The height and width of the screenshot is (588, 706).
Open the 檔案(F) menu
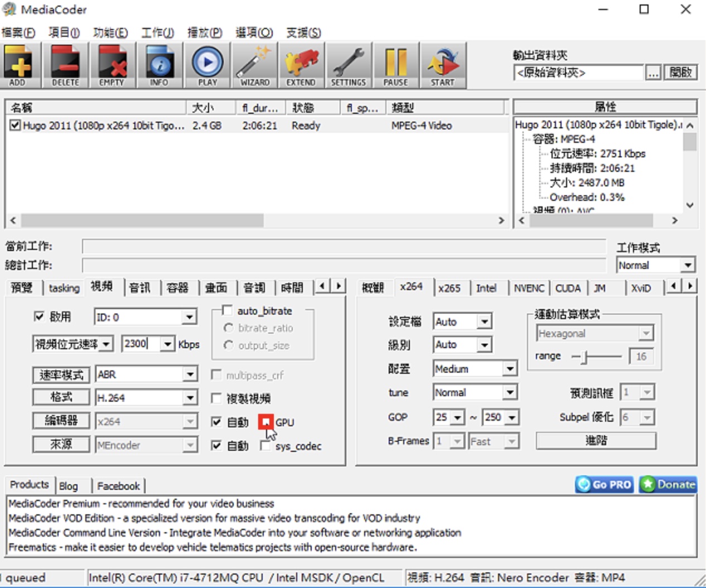tap(18, 32)
